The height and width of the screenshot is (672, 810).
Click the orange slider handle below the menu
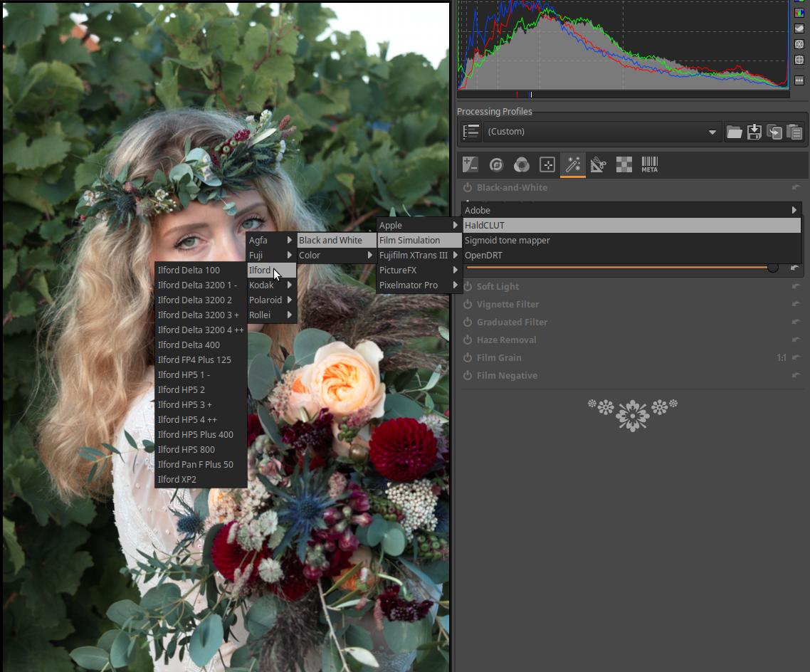point(772,267)
